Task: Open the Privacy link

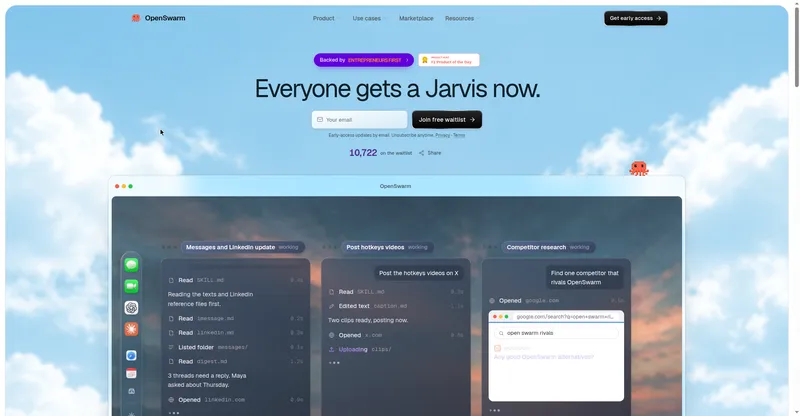Action: click(442, 135)
